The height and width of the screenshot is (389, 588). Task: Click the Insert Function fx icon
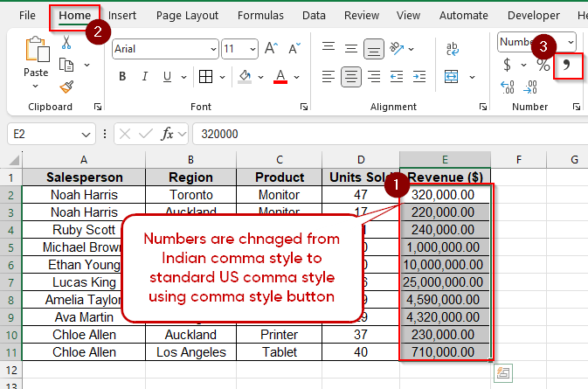[x=168, y=134]
